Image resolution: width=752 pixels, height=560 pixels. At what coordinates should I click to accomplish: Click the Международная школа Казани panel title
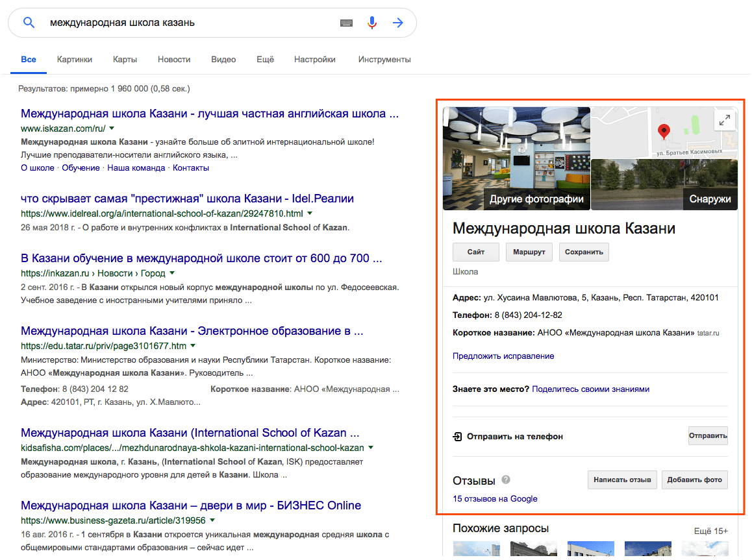click(564, 228)
